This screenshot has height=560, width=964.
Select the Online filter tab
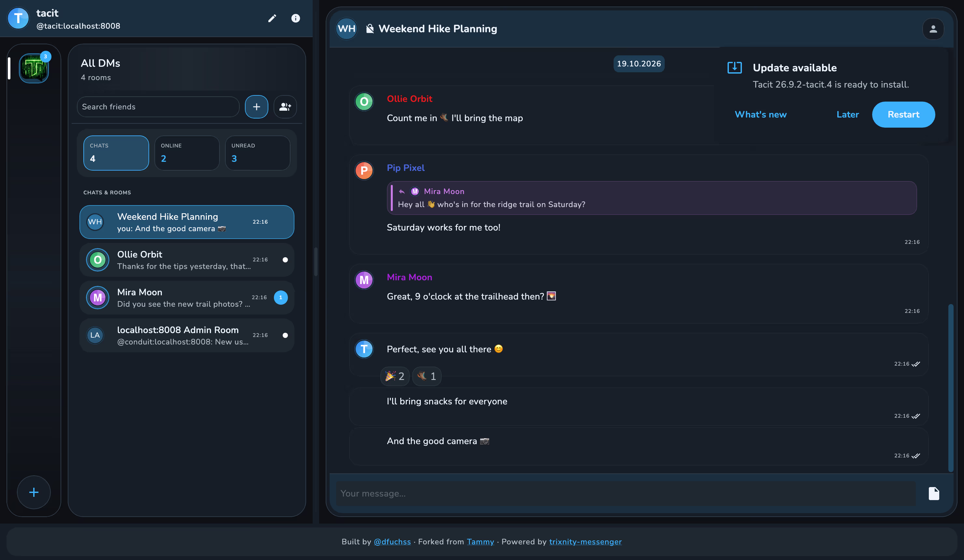click(x=187, y=153)
